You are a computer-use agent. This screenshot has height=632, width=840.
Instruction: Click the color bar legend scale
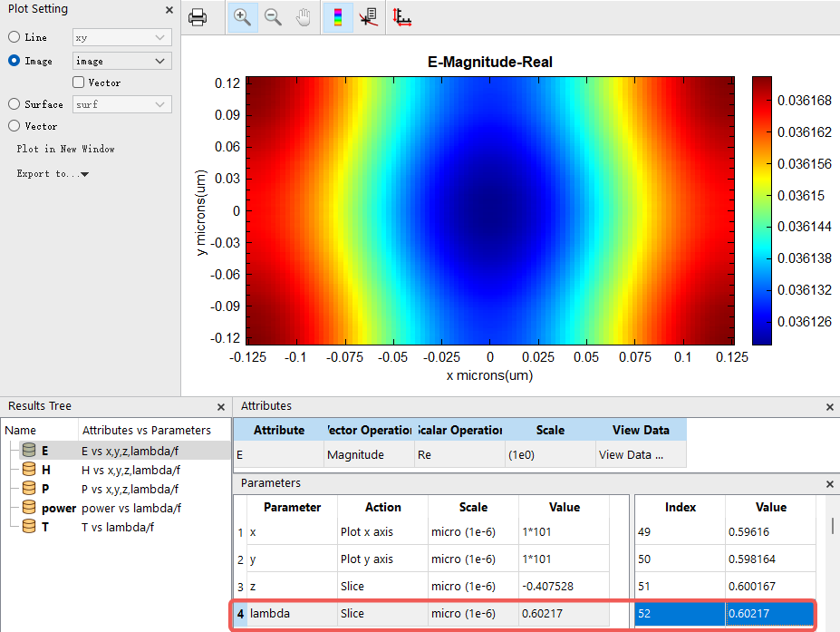pos(762,210)
